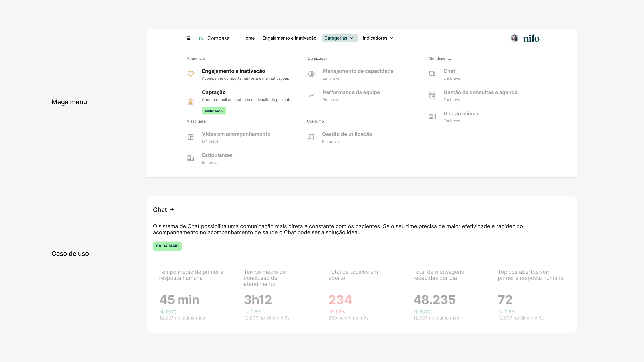Select Performance da equipe entry
The width and height of the screenshot is (644, 362).
351,93
